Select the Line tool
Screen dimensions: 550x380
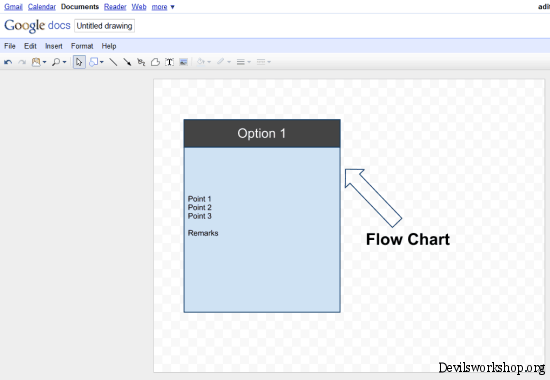point(113,62)
